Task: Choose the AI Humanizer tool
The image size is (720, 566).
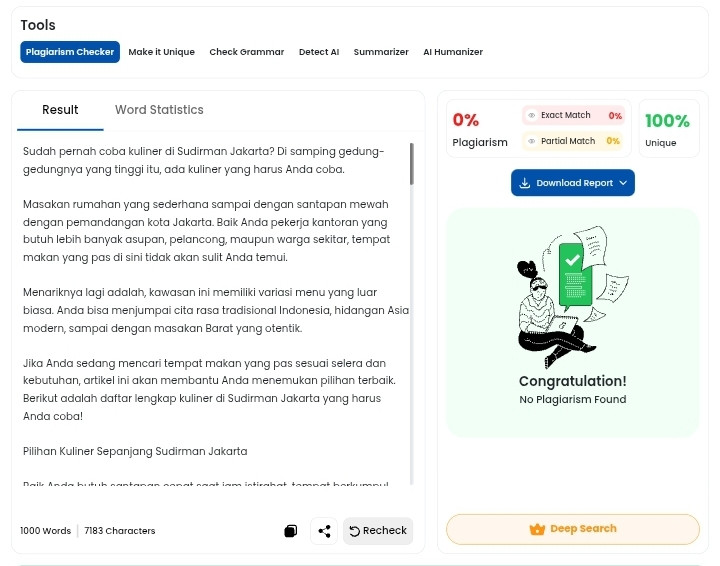Action: point(453,52)
